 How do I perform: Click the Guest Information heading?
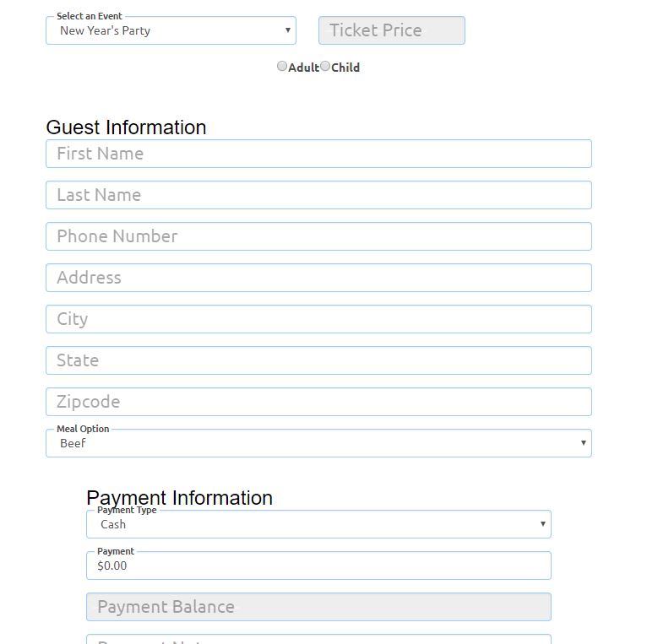(126, 127)
